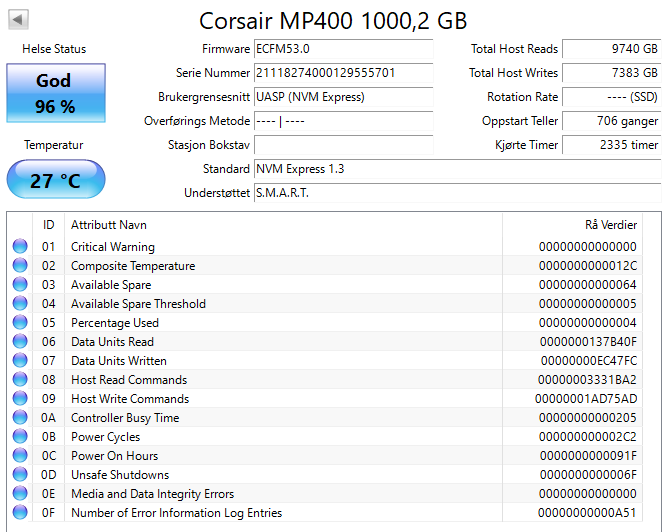Click the status orb for Data Units Written
The width and height of the screenshot is (666, 532).
[20, 360]
